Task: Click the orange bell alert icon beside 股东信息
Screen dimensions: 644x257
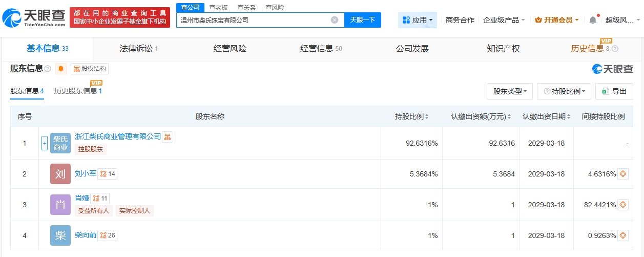Action: pyautogui.click(x=61, y=69)
